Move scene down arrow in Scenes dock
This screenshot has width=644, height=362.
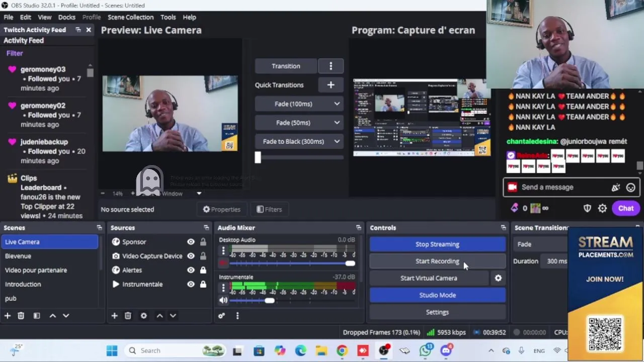[x=66, y=316]
